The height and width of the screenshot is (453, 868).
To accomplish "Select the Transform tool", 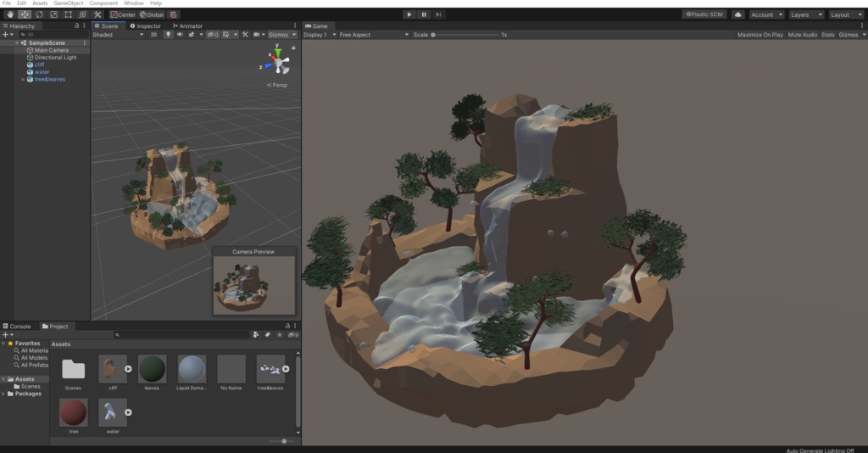I will tap(82, 14).
